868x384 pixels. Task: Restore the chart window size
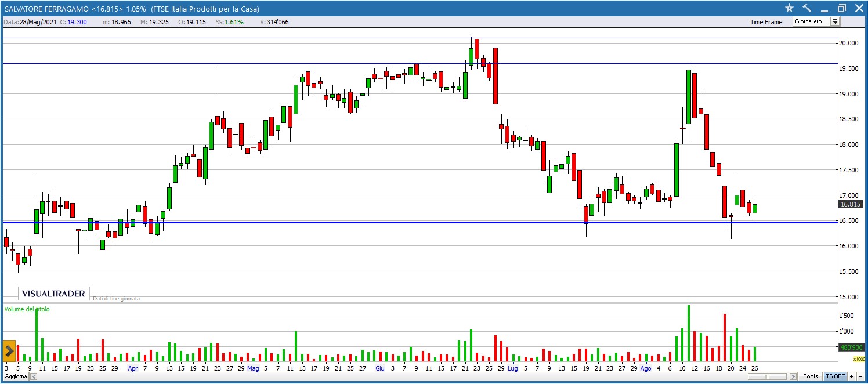tap(842, 8)
